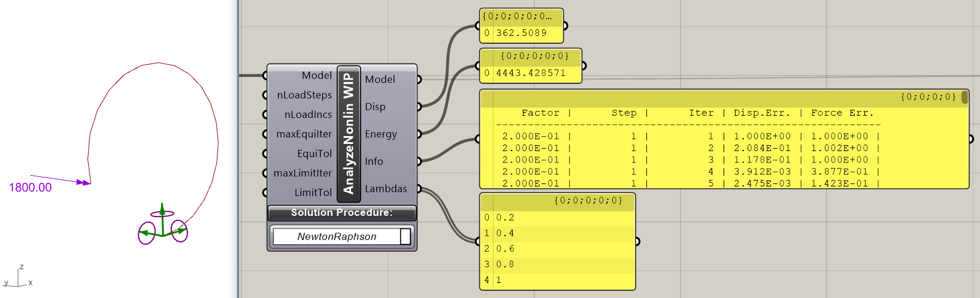Click the Disp output parameter

(x=376, y=107)
